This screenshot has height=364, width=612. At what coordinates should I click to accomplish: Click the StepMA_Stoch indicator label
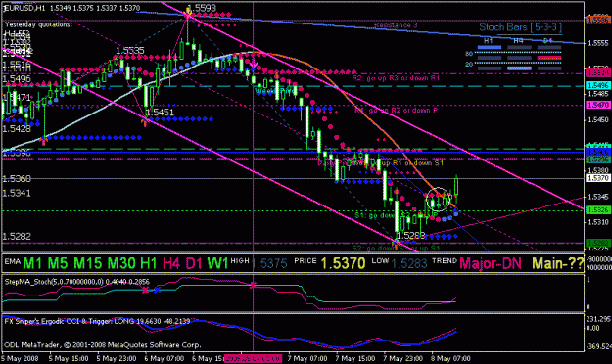click(x=77, y=281)
